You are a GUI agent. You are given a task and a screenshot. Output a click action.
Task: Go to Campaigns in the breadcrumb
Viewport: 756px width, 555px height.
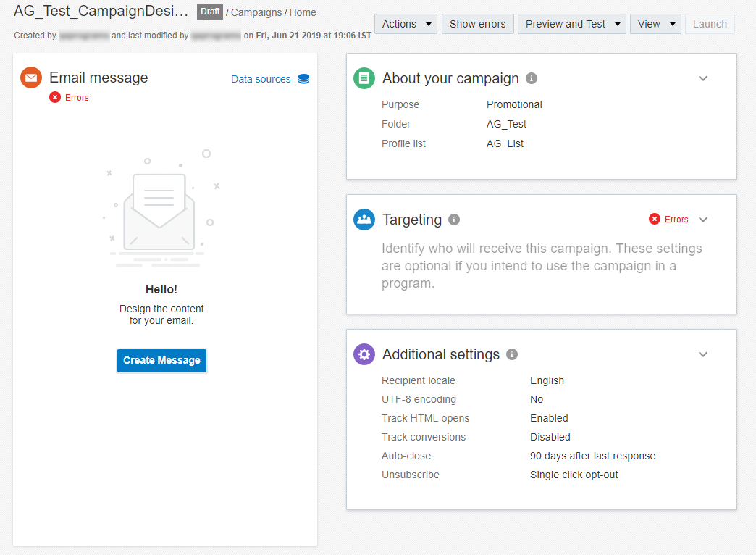click(x=256, y=12)
